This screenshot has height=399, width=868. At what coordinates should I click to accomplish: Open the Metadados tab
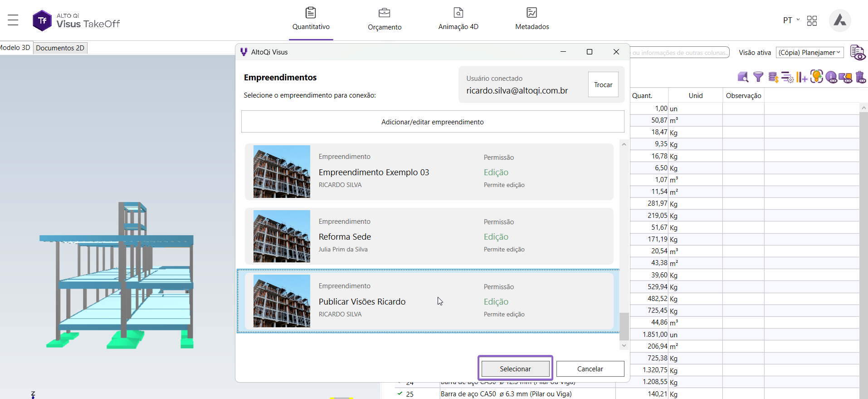click(532, 20)
